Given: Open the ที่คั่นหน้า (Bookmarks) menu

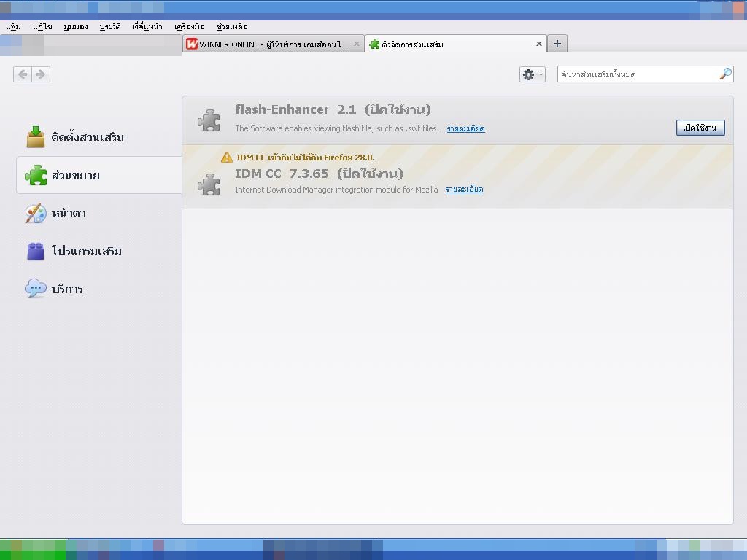Looking at the screenshot, I should point(147,26).
